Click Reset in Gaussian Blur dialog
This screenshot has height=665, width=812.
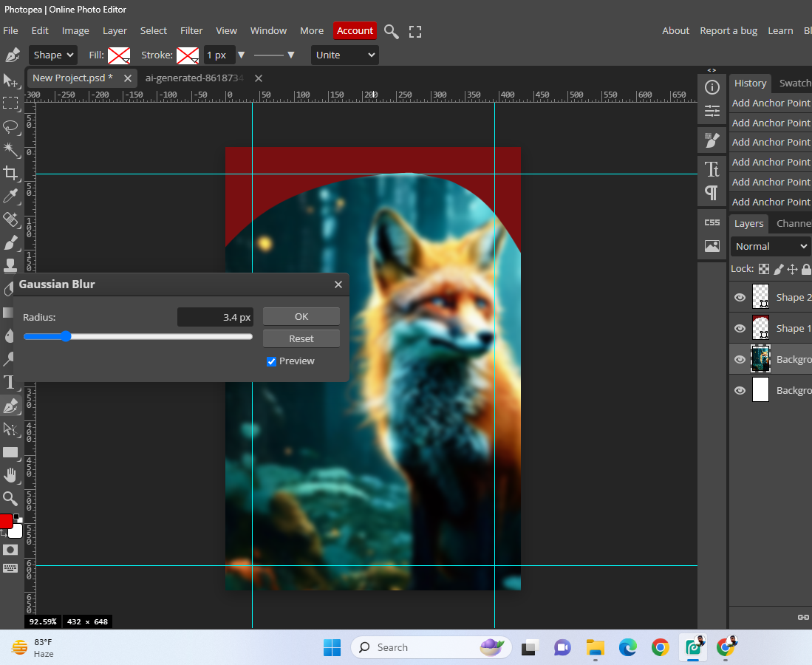pos(301,338)
